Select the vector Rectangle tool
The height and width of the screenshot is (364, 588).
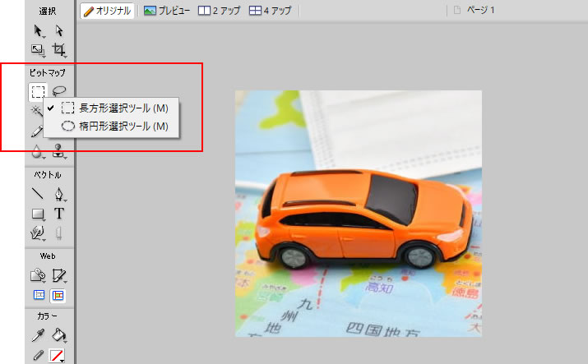pyautogui.click(x=38, y=214)
